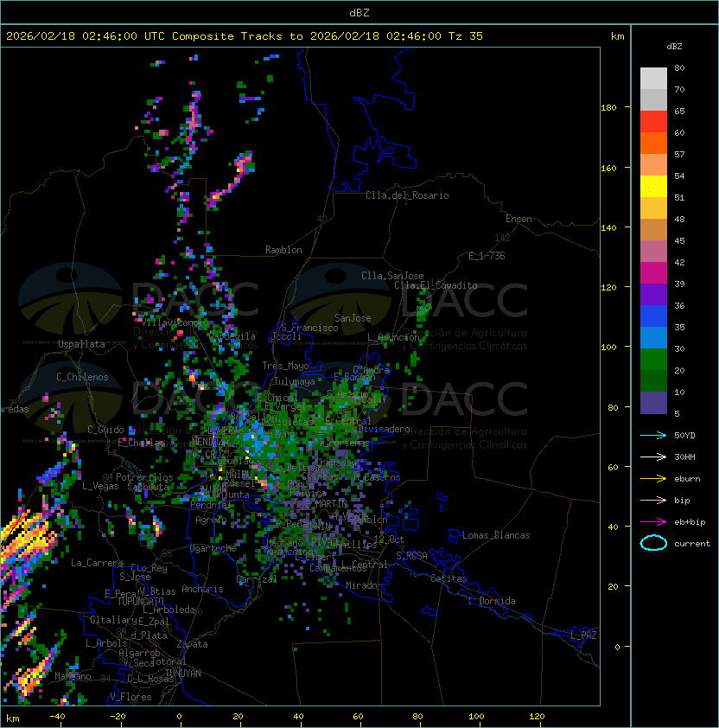Viewport: 719px width, 728px height.
Task: Click the -40 km horizontal axis tick
Action: 58,717
